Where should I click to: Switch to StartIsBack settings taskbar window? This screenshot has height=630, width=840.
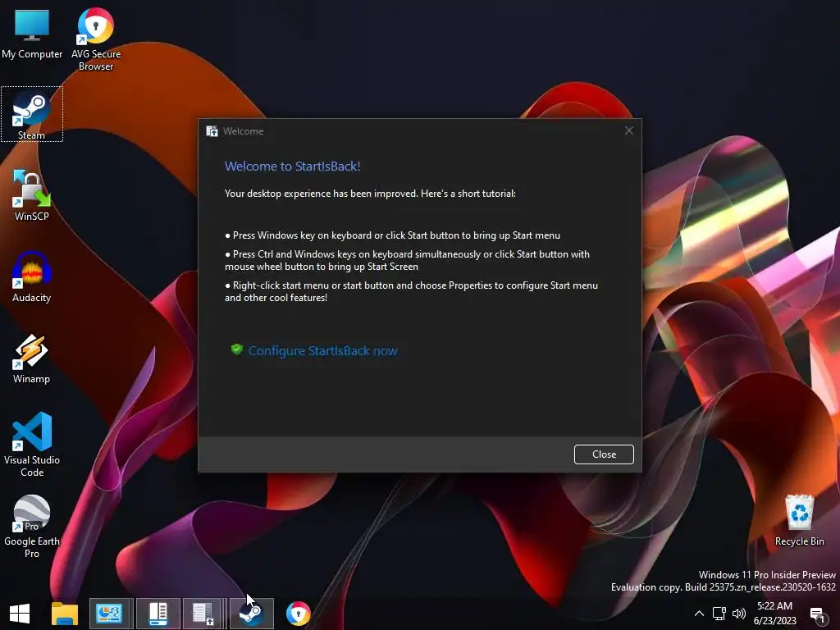tap(157, 614)
